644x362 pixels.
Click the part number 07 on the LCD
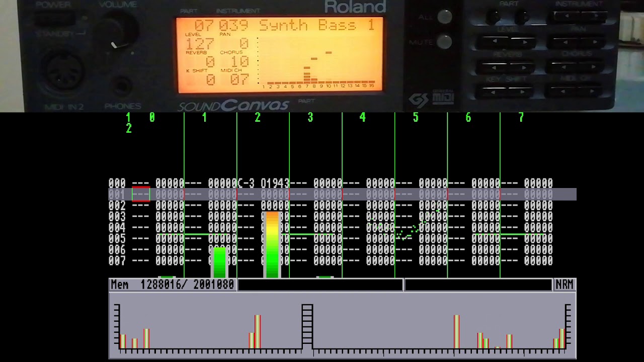point(204,25)
